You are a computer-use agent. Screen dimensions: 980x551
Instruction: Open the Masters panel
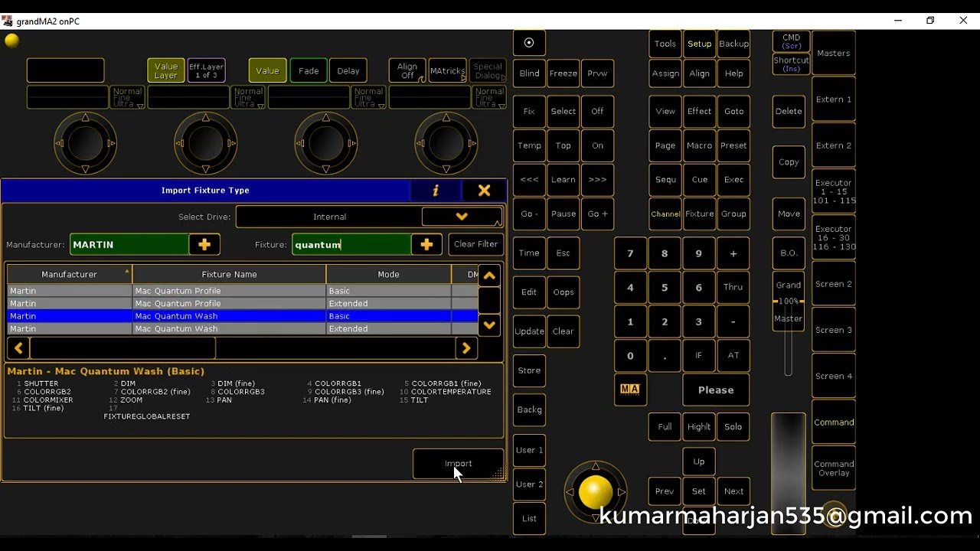point(834,54)
